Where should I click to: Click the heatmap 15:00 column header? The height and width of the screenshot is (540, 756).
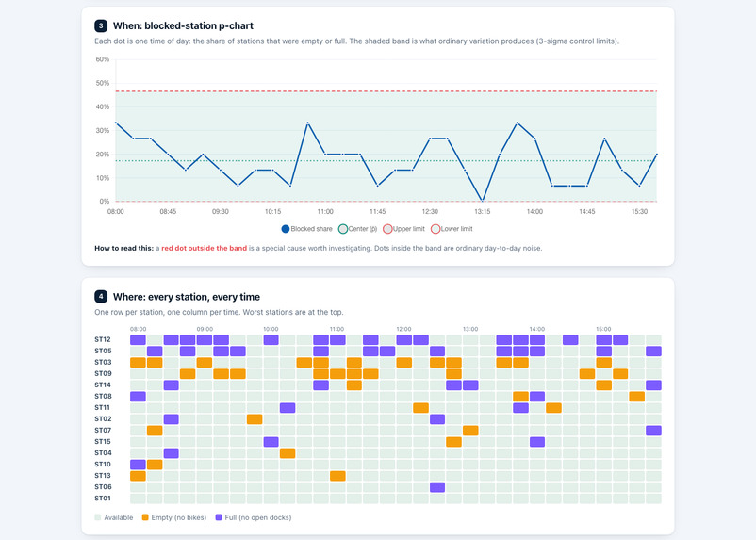pyautogui.click(x=603, y=329)
